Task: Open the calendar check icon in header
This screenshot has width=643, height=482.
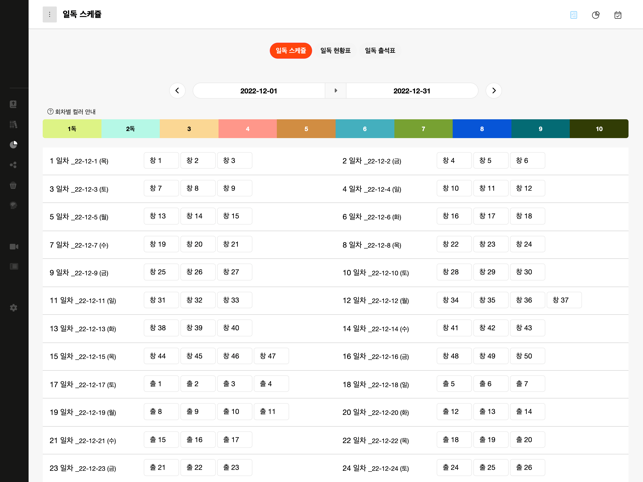Action: coord(618,15)
